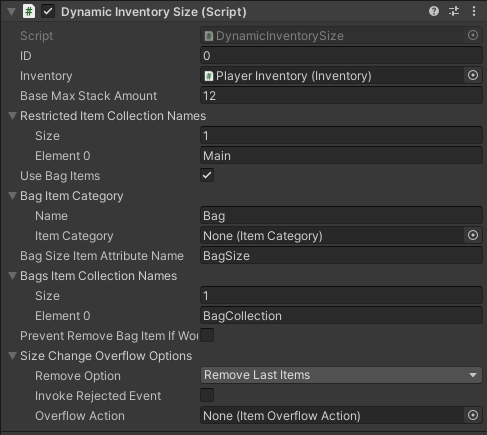This screenshot has height=435, width=487.
Task: Enable Prevent Remove Bag Item checkbox
Action: [207, 335]
